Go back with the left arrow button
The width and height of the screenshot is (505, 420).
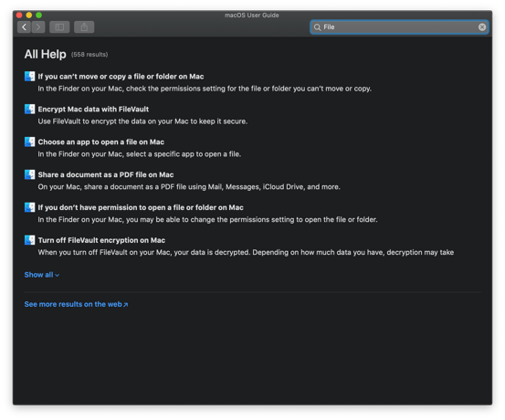coord(24,27)
